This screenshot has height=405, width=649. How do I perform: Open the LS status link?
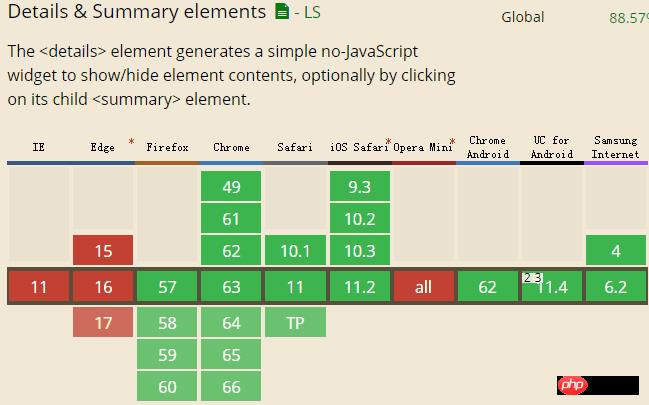point(311,13)
